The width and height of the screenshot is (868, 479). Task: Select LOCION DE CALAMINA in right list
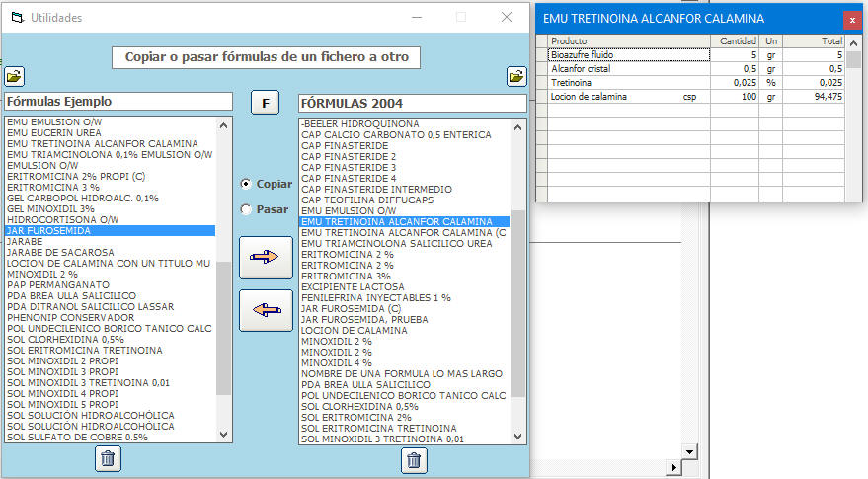pos(404,331)
